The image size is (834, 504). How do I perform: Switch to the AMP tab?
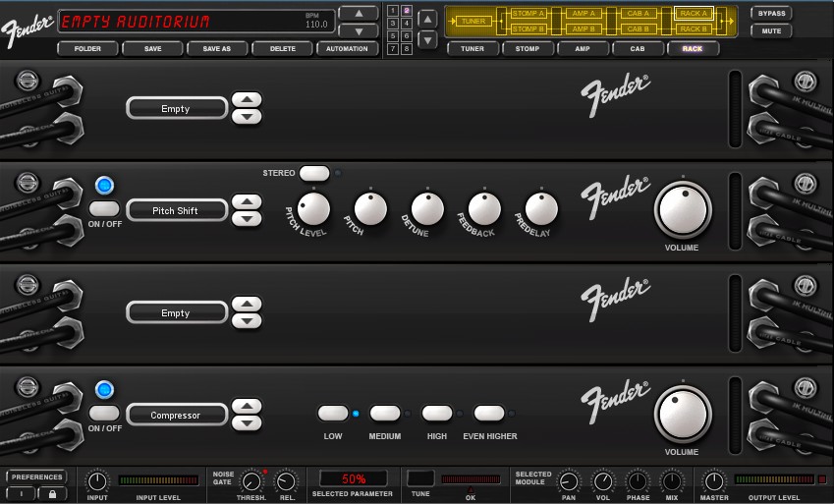click(583, 48)
